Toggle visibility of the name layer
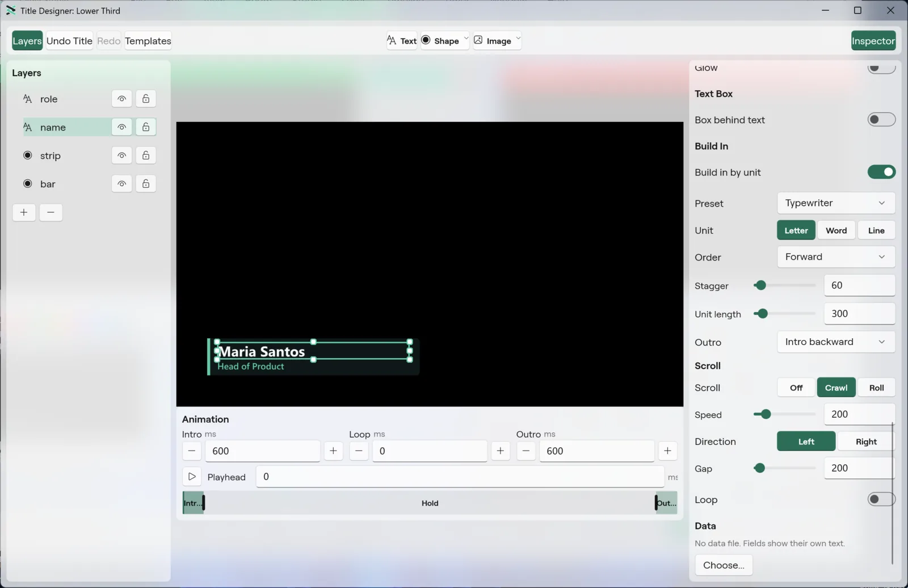908x588 pixels. coord(121,127)
